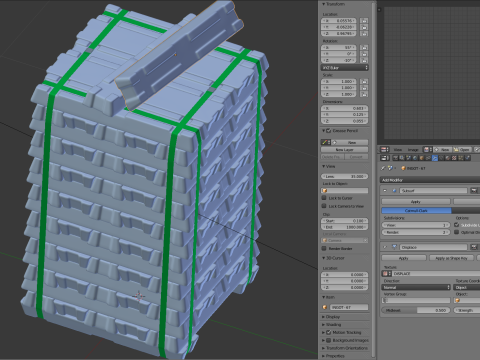Enable Render Border checkbox
The image size is (480, 360).
coord(324,249)
